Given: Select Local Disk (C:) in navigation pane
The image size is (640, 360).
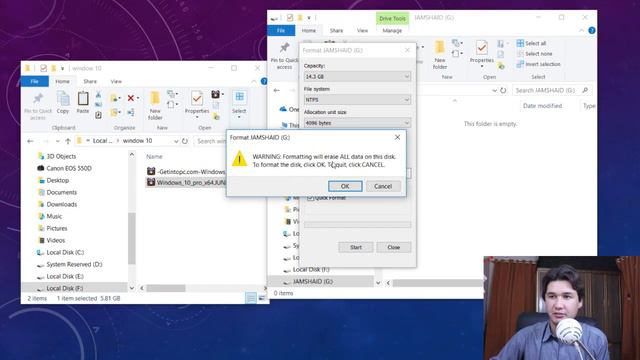Looking at the screenshot, I should click(60, 252).
